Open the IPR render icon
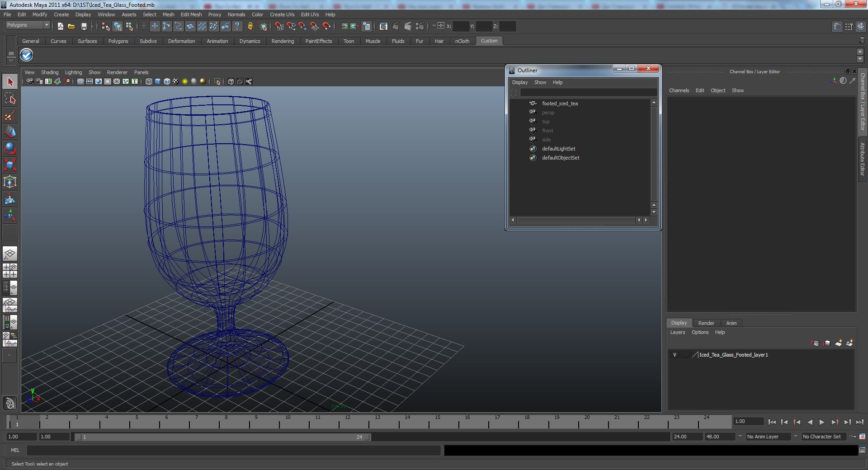This screenshot has width=868, height=470. coord(407,26)
